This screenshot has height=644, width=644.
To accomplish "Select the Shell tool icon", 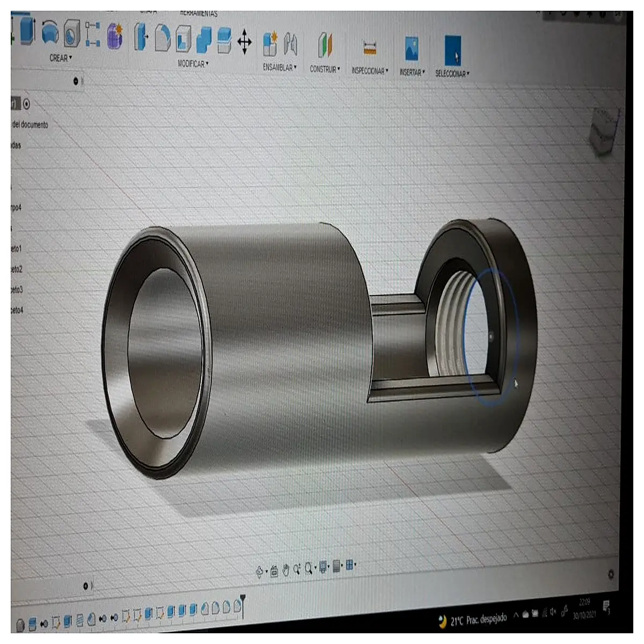I will pyautogui.click(x=184, y=40).
